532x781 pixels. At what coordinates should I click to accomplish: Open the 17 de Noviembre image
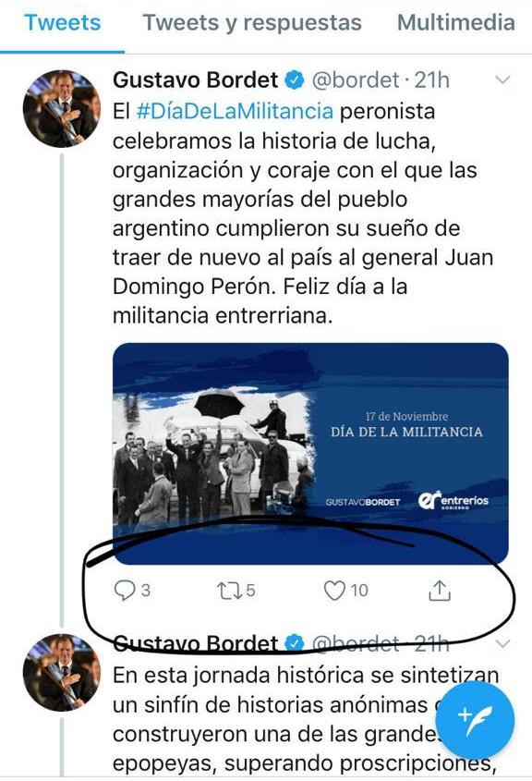click(310, 453)
